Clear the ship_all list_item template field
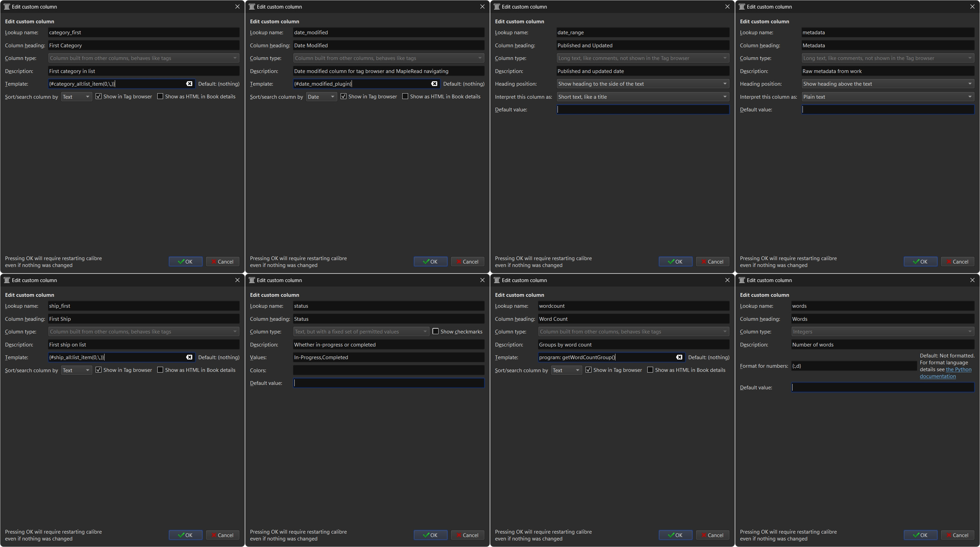Screen dimensions: 980x547 point(189,357)
